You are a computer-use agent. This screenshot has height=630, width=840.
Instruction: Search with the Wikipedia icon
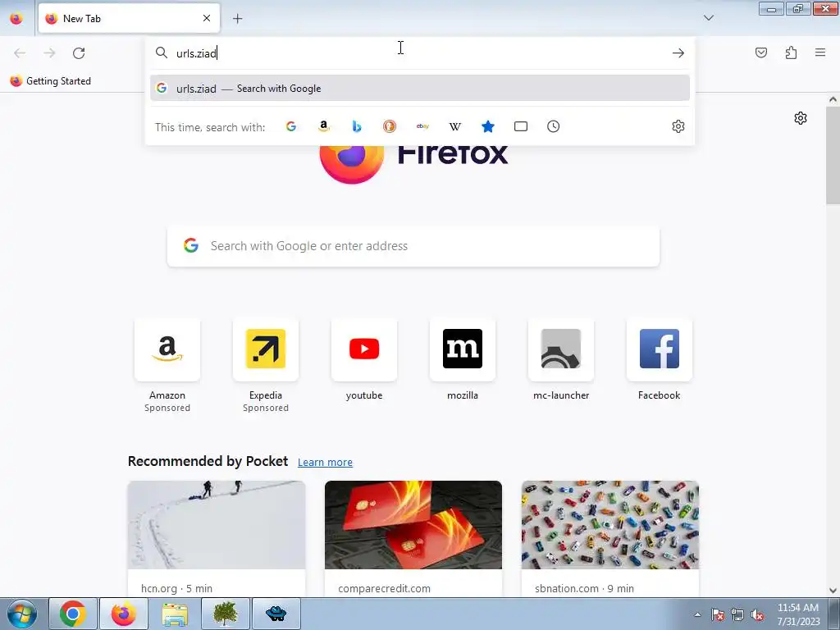[454, 126]
